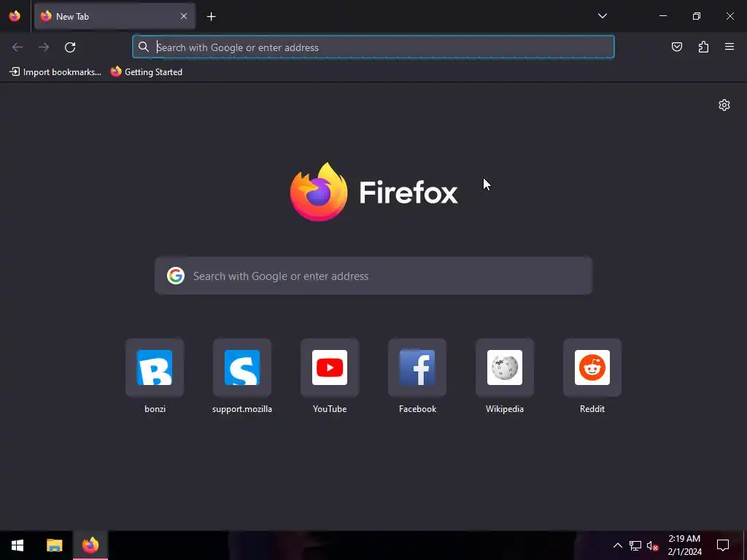The width and height of the screenshot is (747, 560).
Task: Click the YouTube label text
Action: pyautogui.click(x=330, y=409)
